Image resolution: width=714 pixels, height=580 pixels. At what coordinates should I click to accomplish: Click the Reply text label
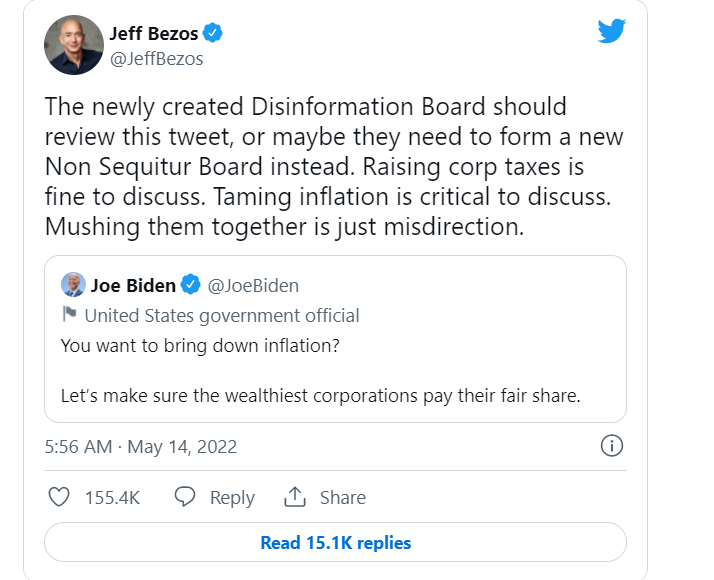[232, 498]
